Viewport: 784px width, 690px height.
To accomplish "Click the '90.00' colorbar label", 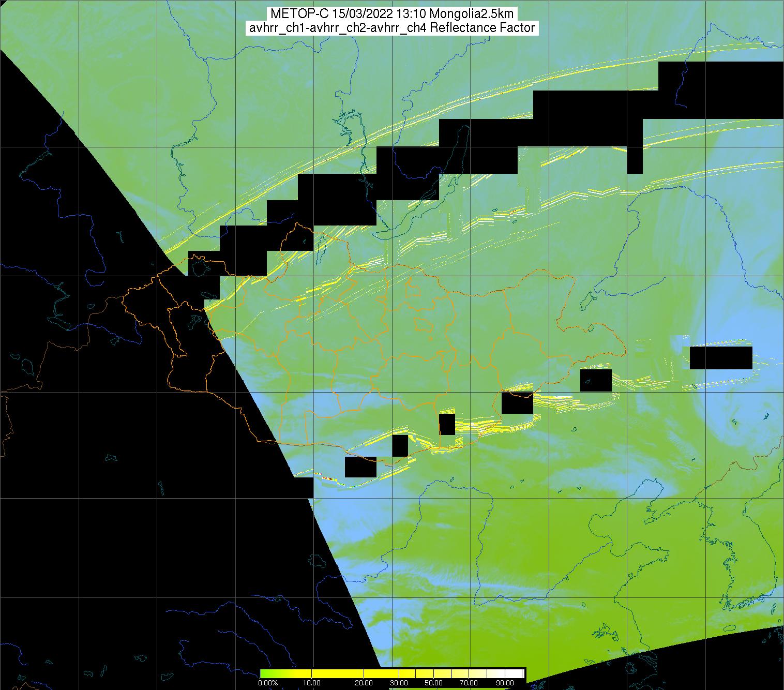I will tap(505, 683).
